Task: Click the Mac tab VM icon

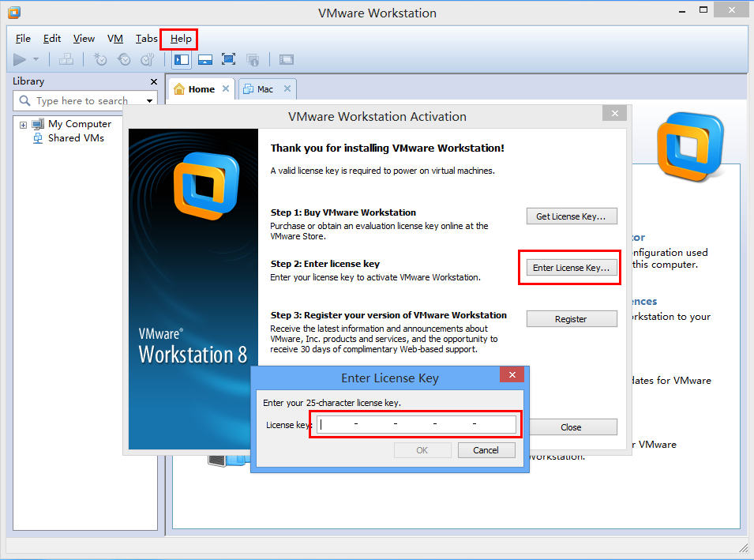Action: pyautogui.click(x=249, y=89)
